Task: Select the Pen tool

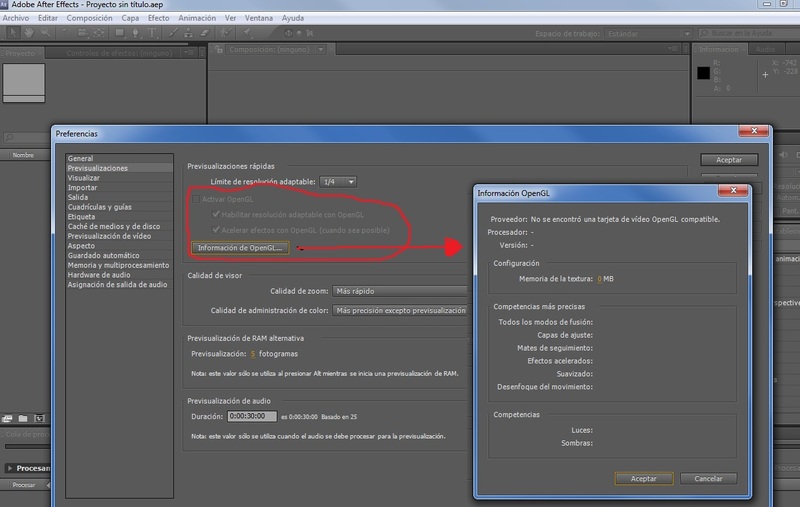Action: 135,33
